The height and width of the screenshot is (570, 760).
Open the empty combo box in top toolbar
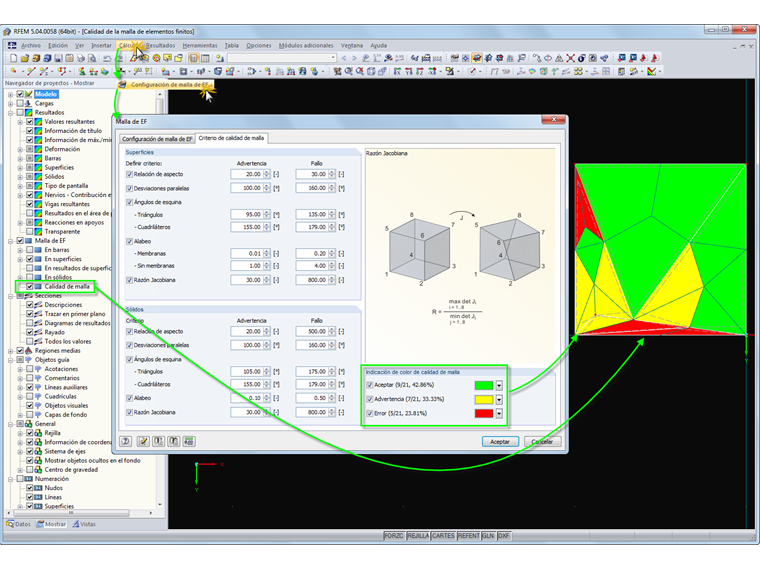(282, 58)
